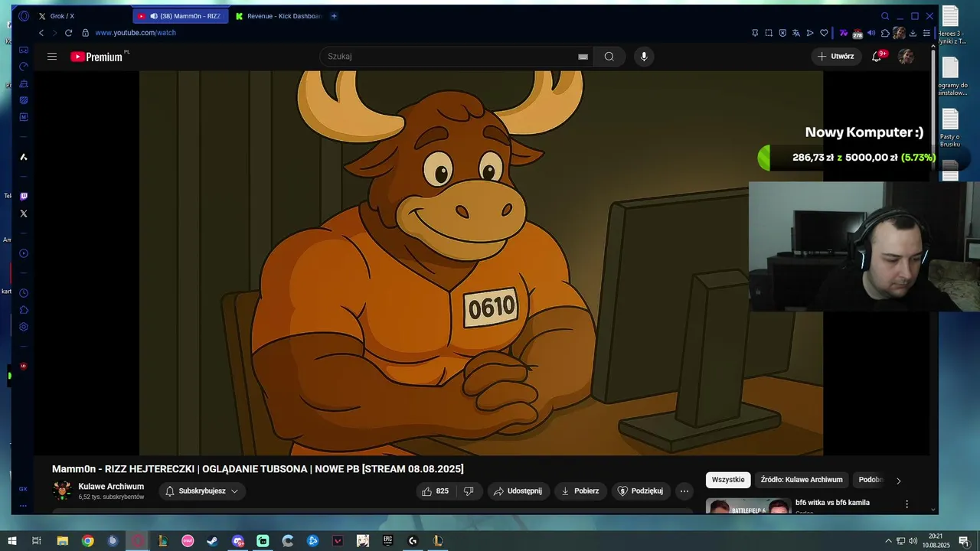Click the video player moose artwork
This screenshot has height=551, width=980.
click(x=481, y=262)
